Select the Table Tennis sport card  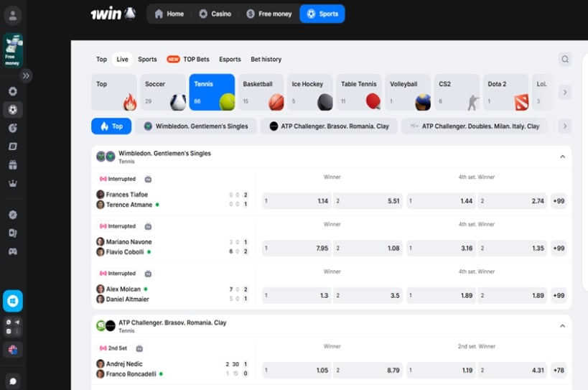[x=359, y=92]
